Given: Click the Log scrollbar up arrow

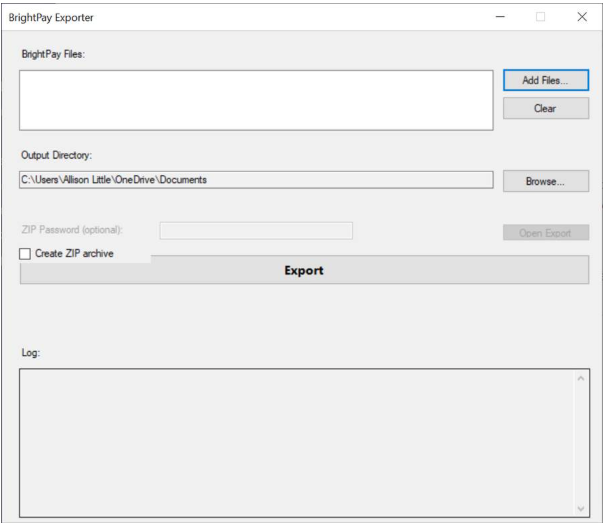Looking at the screenshot, I should [581, 378].
